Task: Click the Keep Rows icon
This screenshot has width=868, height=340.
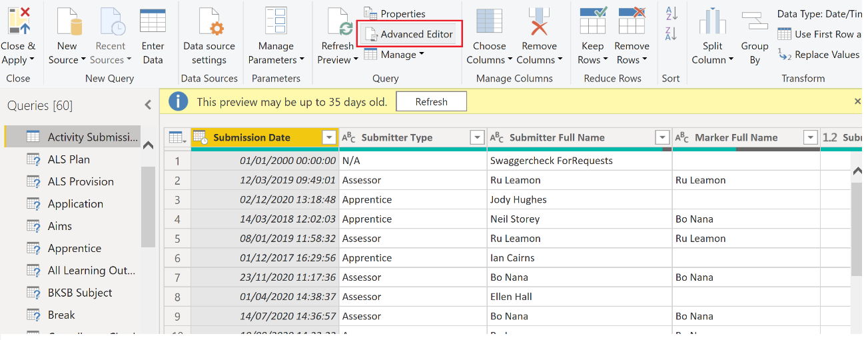Action: 592,21
